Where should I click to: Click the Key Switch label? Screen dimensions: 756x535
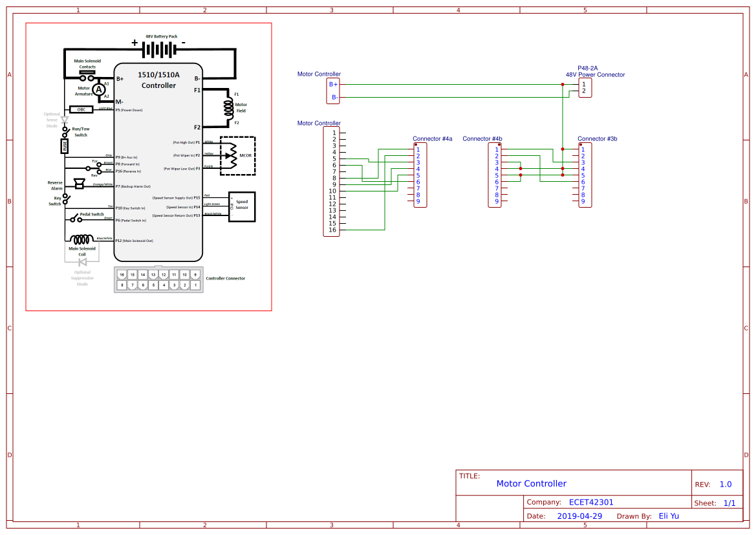click(x=56, y=201)
